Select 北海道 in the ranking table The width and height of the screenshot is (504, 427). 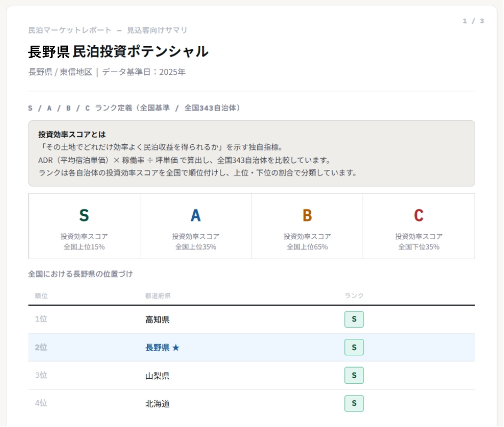pyautogui.click(x=157, y=404)
